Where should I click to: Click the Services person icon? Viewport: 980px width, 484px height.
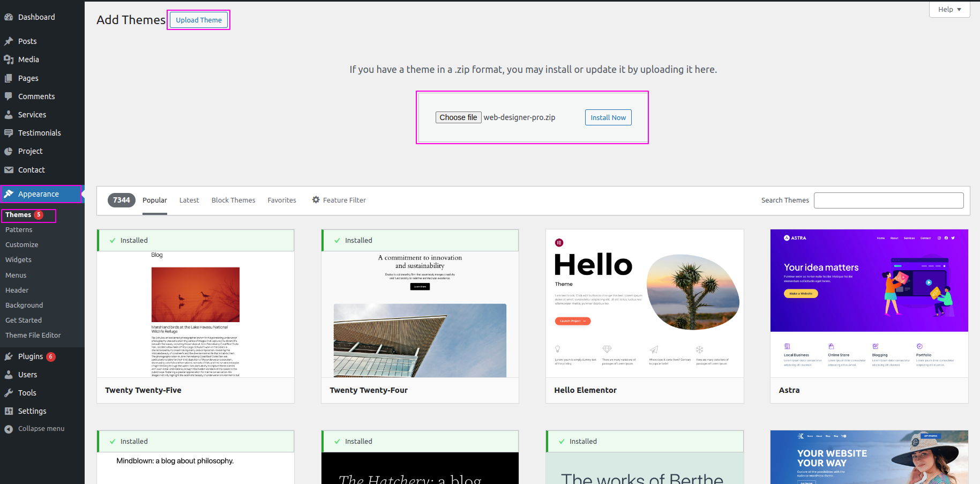click(x=9, y=115)
